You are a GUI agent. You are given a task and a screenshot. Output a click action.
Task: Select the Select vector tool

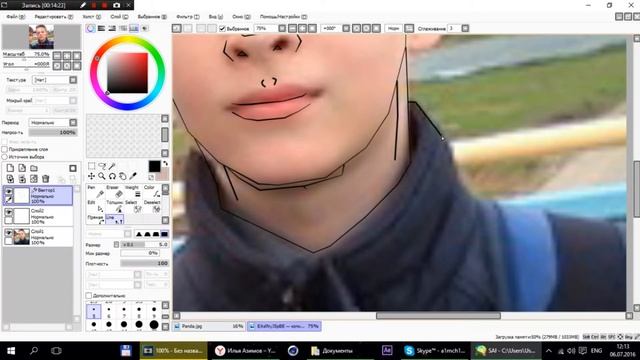point(133,207)
